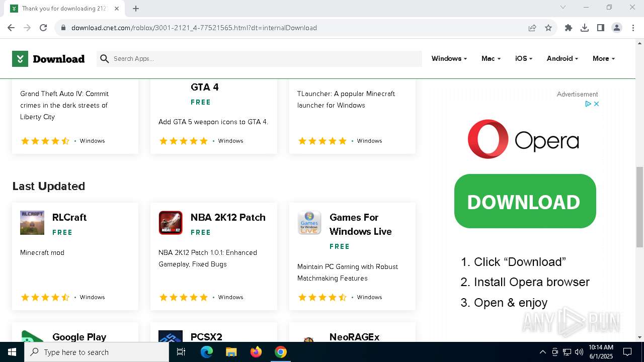Click the Chrome taskbar icon
644x362 pixels.
281,352
